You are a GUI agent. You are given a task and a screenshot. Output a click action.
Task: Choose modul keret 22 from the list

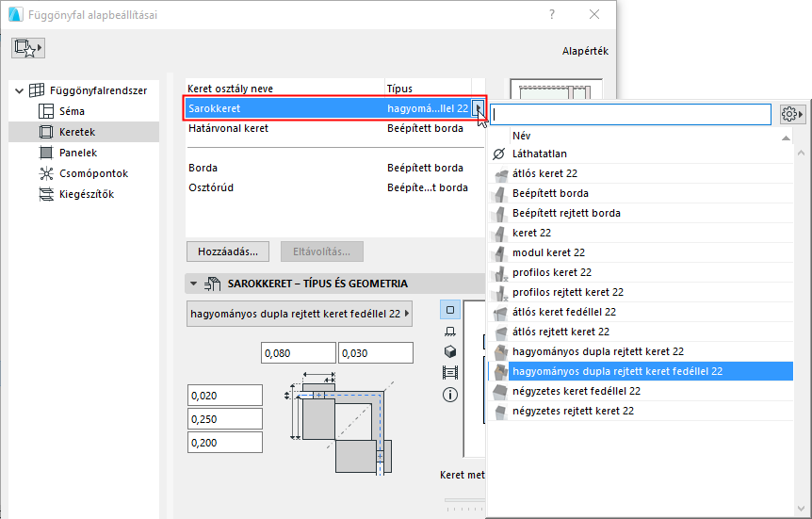[548, 252]
